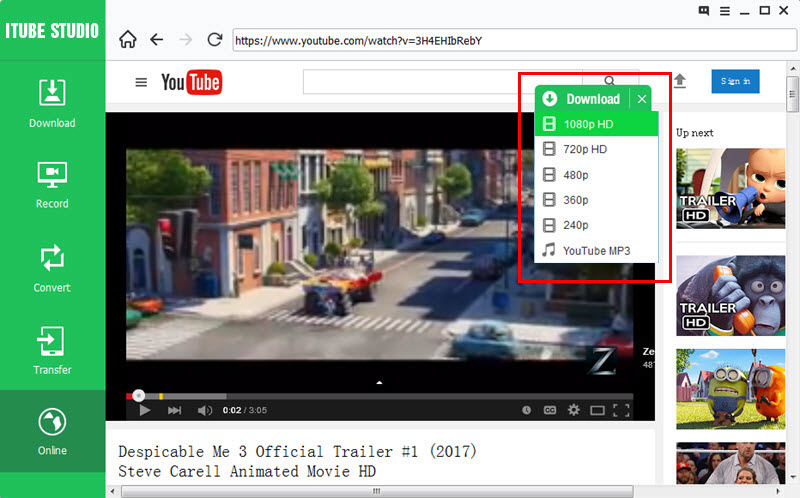This screenshot has height=498, width=800.
Task: Go to the browser home page
Action: 128,39
